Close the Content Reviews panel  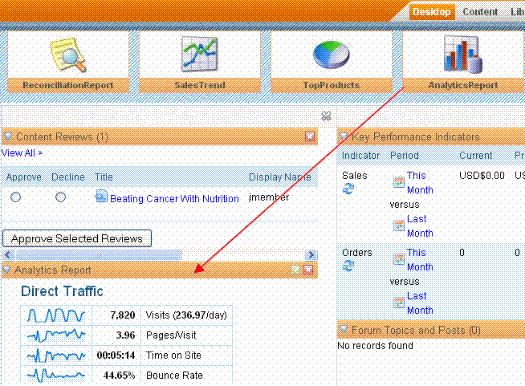(x=310, y=136)
